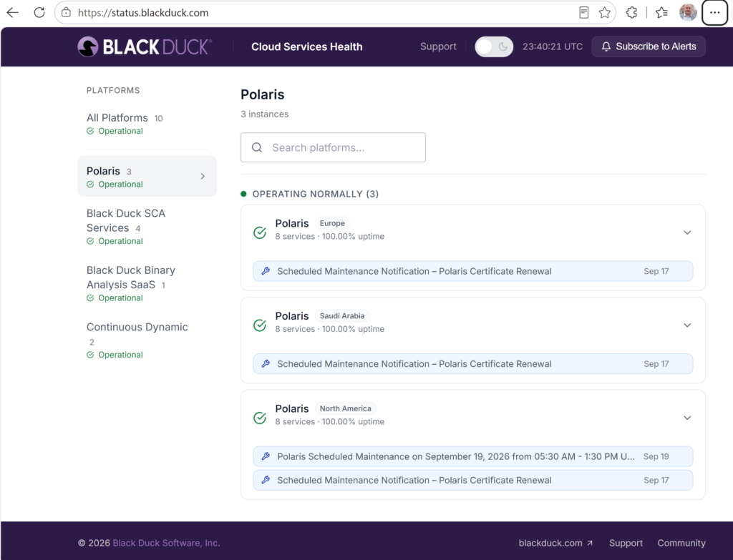733x560 pixels.
Task: Click the browser address bar URL
Action: (143, 13)
